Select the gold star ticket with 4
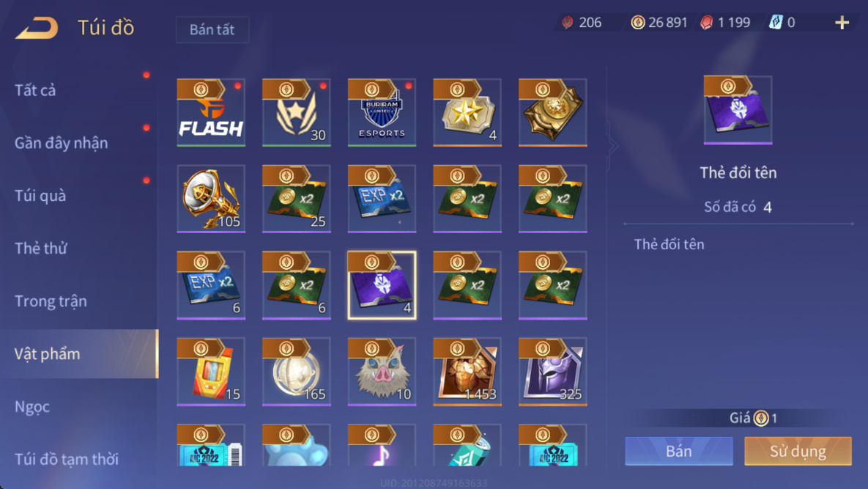Viewport: 868px width, 489px height. pyautogui.click(x=467, y=112)
